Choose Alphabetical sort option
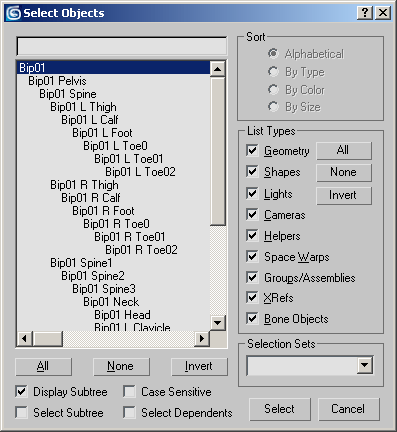The image size is (397, 432). tap(306, 54)
